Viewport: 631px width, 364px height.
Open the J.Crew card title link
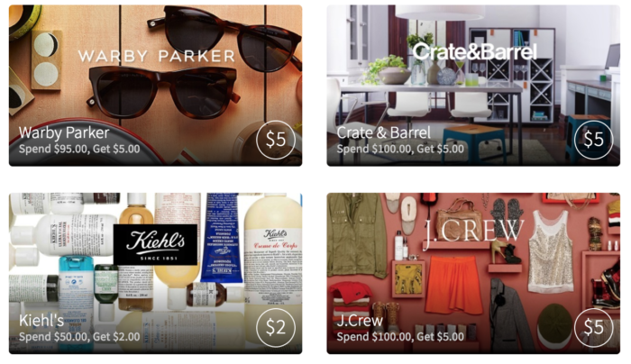pyautogui.click(x=360, y=321)
